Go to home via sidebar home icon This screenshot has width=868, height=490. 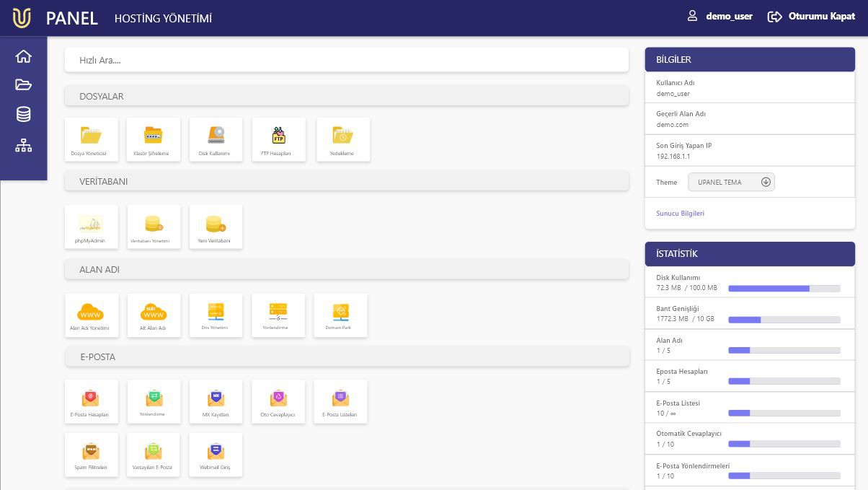tap(23, 56)
